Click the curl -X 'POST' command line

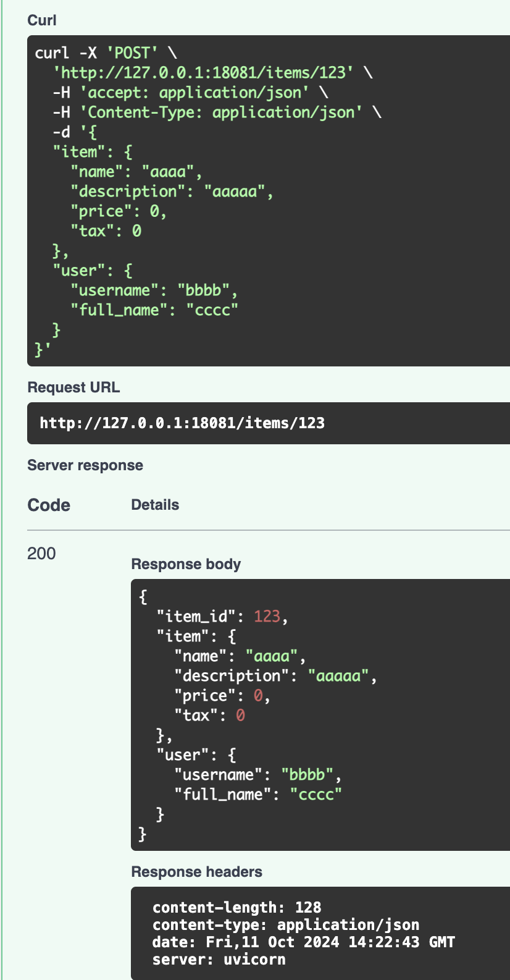click(x=106, y=53)
